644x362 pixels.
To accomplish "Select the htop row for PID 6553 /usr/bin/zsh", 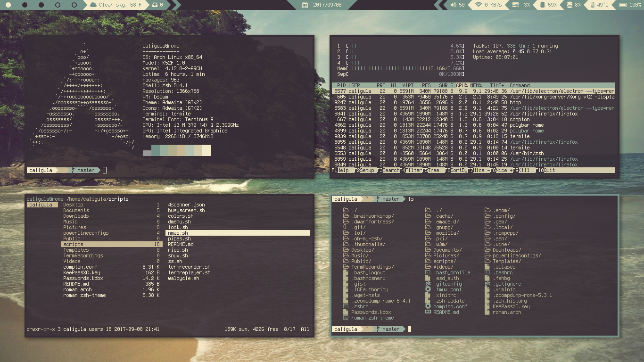I will click(473, 153).
